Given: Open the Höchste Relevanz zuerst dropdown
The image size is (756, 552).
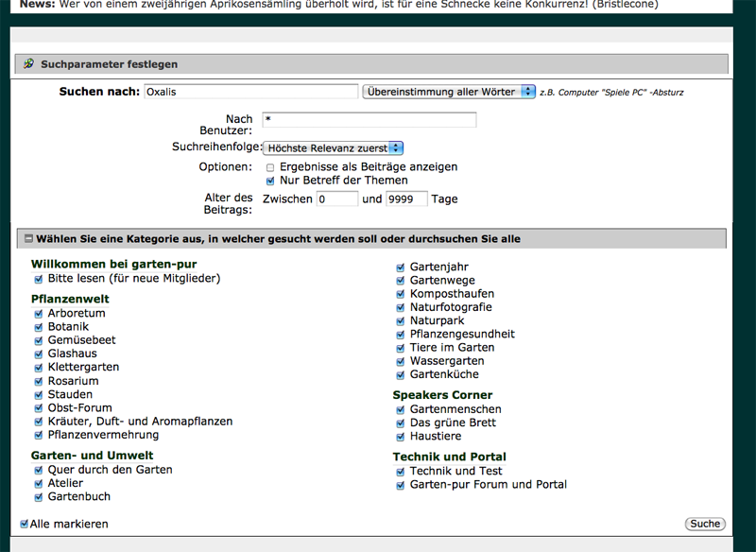Looking at the screenshot, I should point(333,147).
